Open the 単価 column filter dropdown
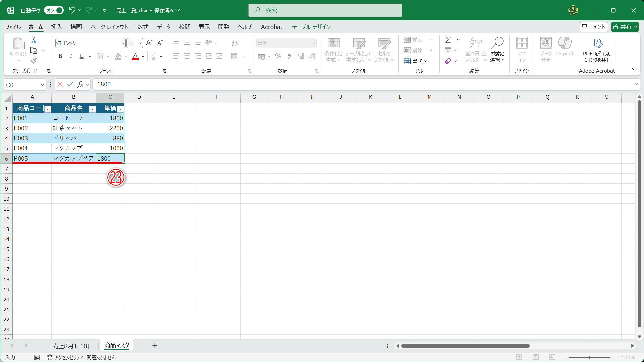644x362 pixels. tap(120, 109)
